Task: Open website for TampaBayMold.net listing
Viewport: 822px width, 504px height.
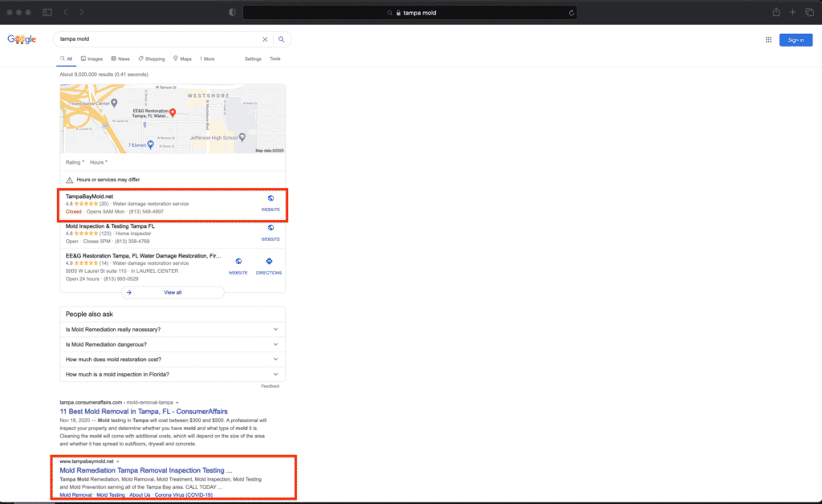Action: coord(271,203)
